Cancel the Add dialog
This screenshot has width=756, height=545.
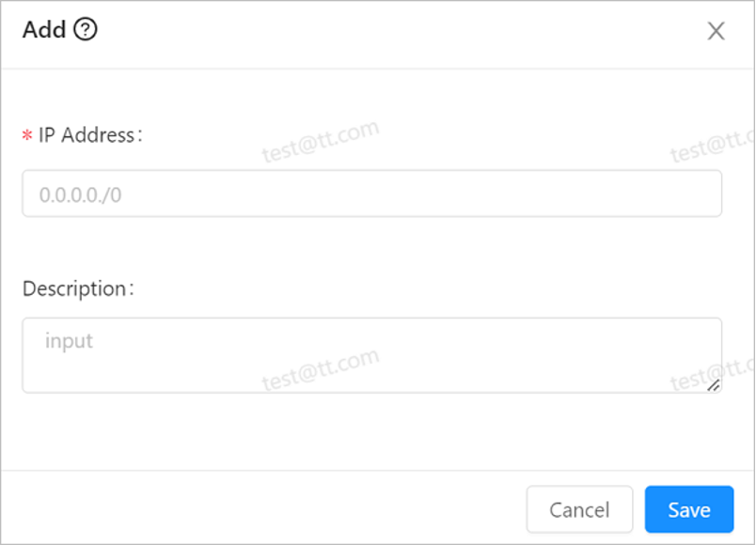pyautogui.click(x=579, y=509)
